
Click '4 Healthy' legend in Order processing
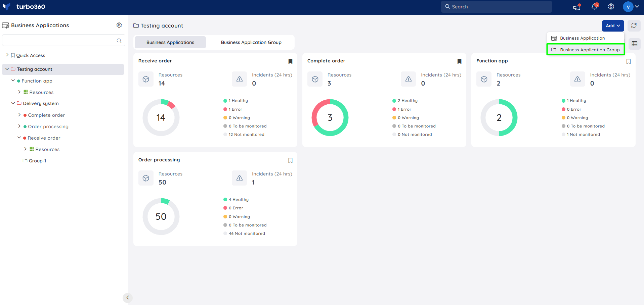236,200
